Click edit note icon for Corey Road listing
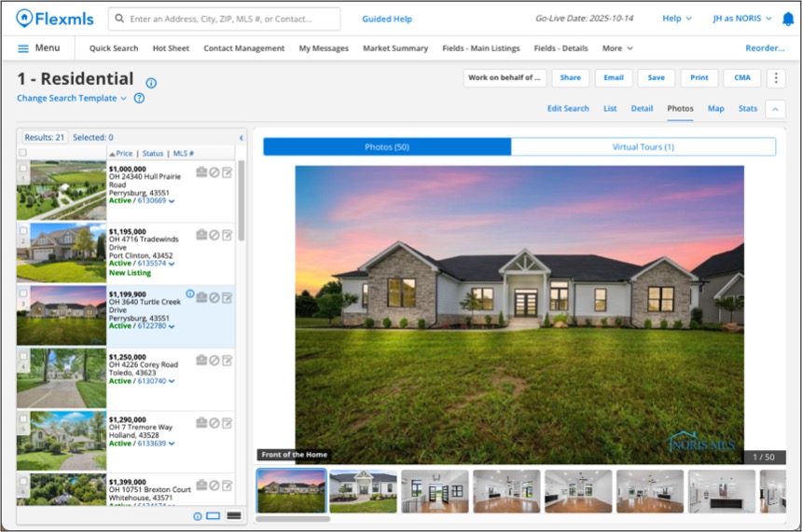Image resolution: width=802 pixels, height=532 pixels. click(228, 361)
